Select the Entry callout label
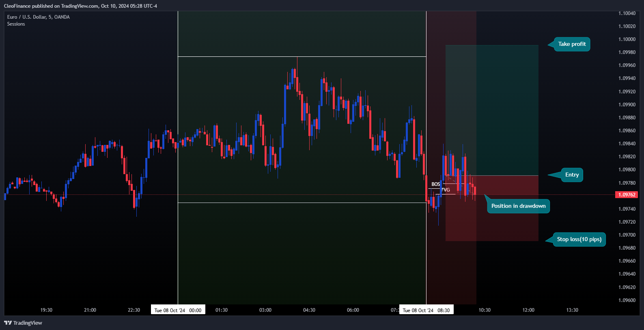This screenshot has width=644, height=330. pos(572,175)
